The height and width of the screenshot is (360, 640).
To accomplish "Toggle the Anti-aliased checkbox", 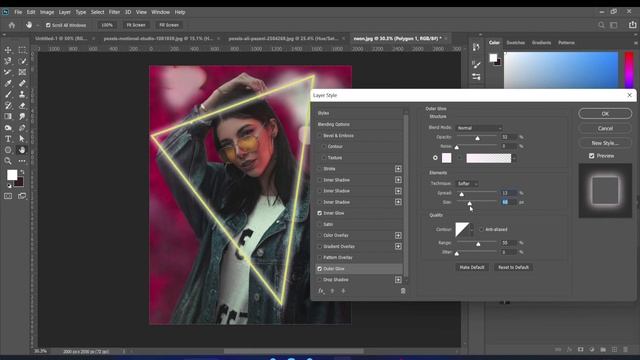I will coord(481,229).
